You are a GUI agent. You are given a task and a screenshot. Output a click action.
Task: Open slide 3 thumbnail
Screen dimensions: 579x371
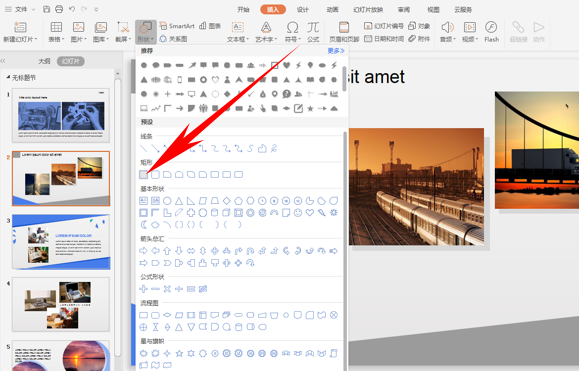point(61,242)
